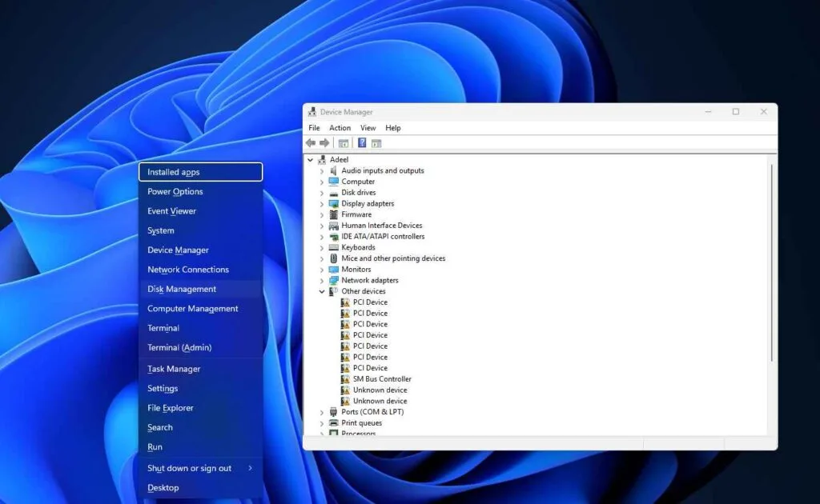820x504 pixels.
Task: Select the Human Interface Devices label
Action: [382, 226]
